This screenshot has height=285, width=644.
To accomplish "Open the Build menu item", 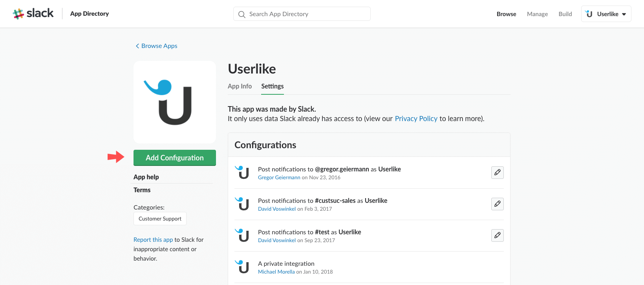I will tap(565, 14).
